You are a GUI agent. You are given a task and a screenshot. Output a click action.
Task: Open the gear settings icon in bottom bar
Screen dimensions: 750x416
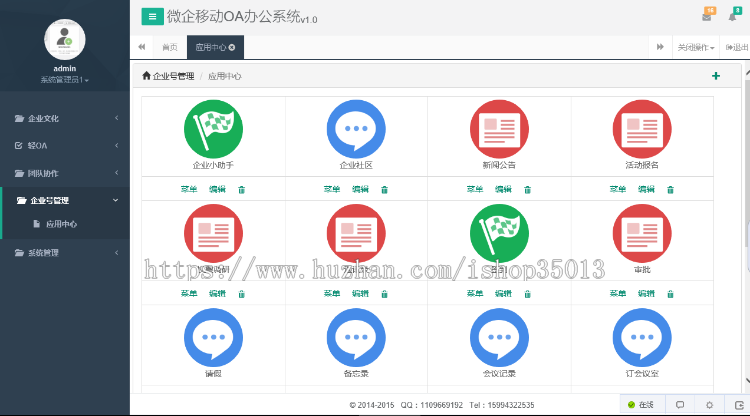tap(709, 405)
